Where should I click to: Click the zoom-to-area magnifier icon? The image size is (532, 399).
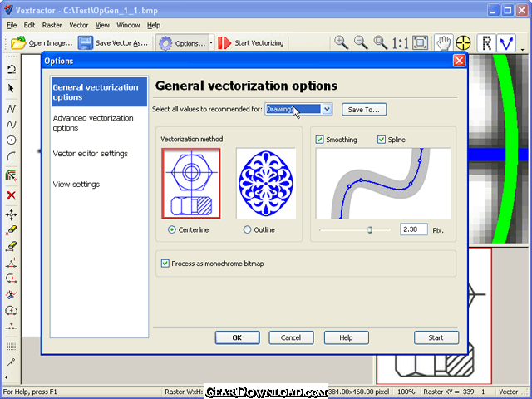pos(381,42)
